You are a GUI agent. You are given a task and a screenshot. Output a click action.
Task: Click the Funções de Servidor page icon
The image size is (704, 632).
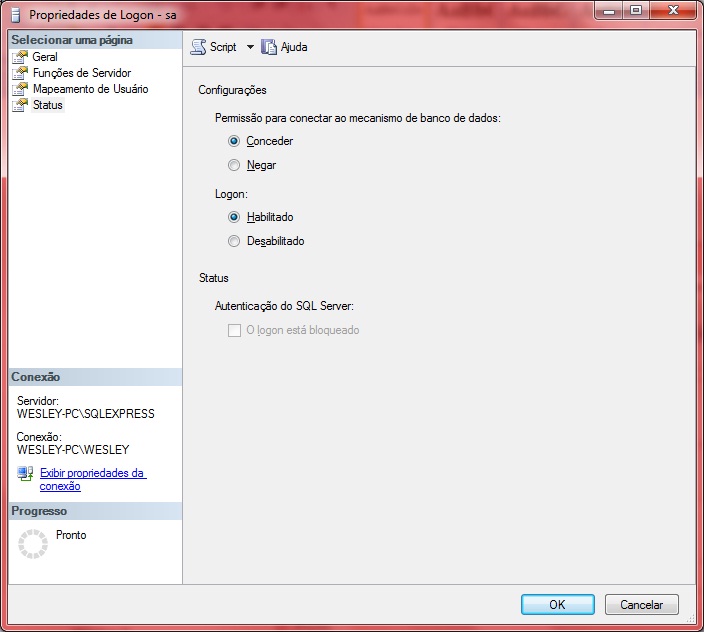[21, 73]
